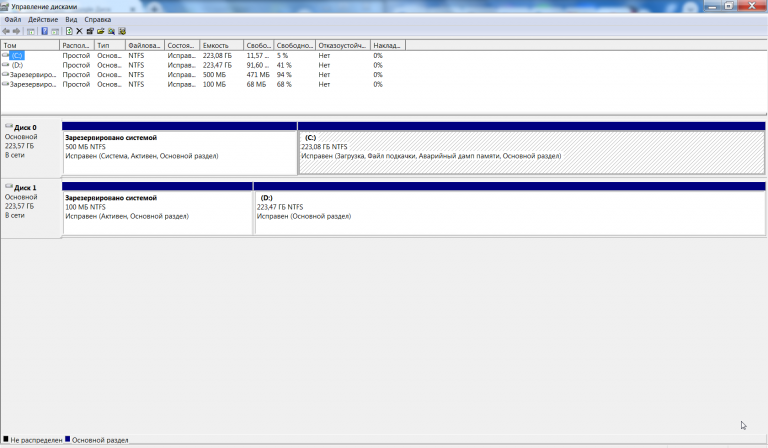Click free space cell 68 МБ
The height and width of the screenshot is (448, 768).
pos(256,84)
